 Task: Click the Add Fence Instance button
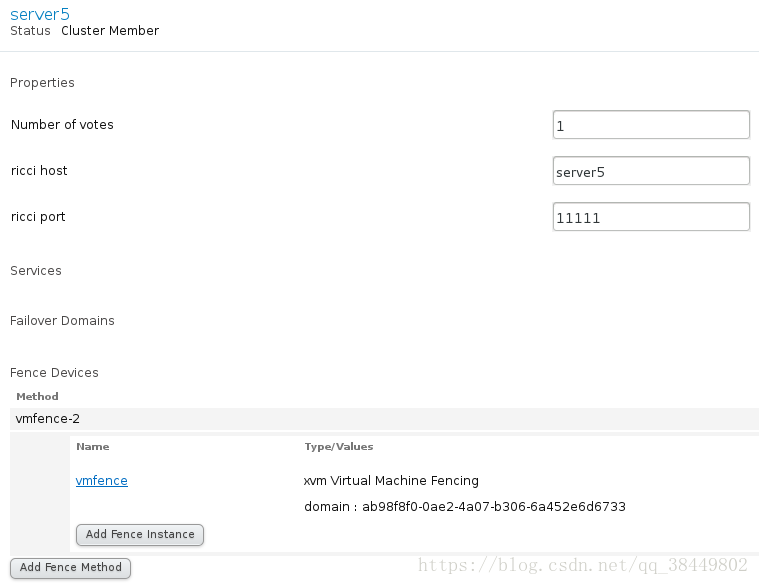(140, 535)
